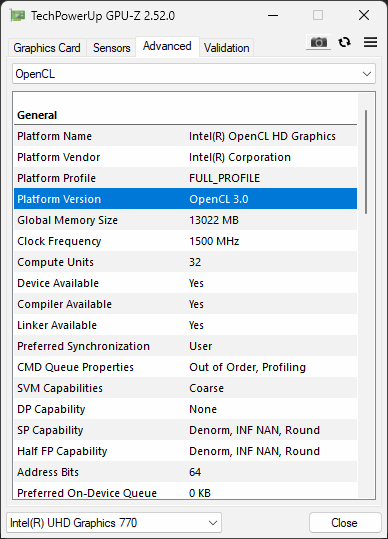Select the Platform Vendor row
388x539 pixels.
[x=186, y=157]
